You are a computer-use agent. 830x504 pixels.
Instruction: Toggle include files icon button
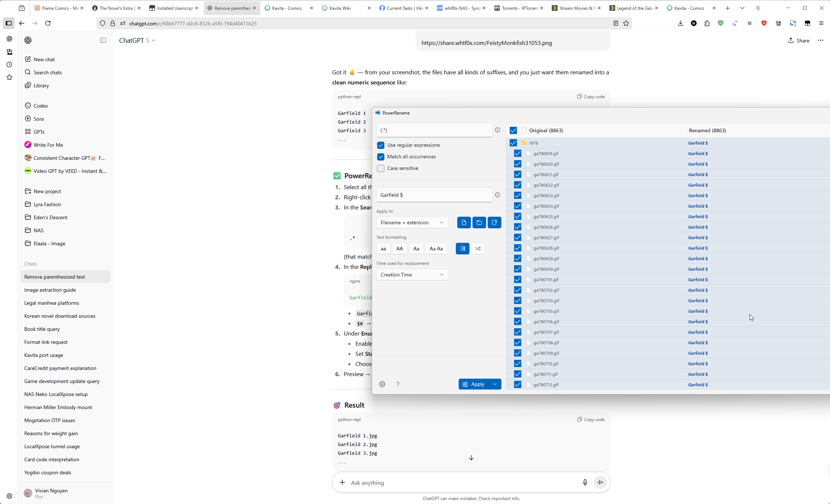click(x=464, y=222)
